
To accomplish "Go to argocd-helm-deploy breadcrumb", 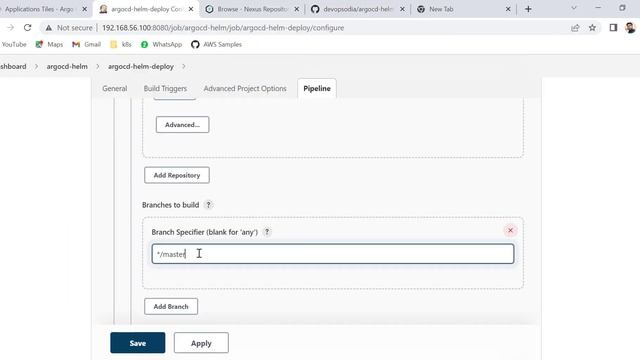I will 141,67.
